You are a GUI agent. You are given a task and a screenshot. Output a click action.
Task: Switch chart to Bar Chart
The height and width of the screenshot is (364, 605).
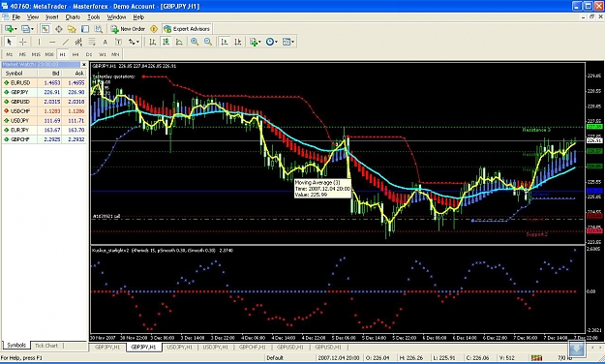153,42
